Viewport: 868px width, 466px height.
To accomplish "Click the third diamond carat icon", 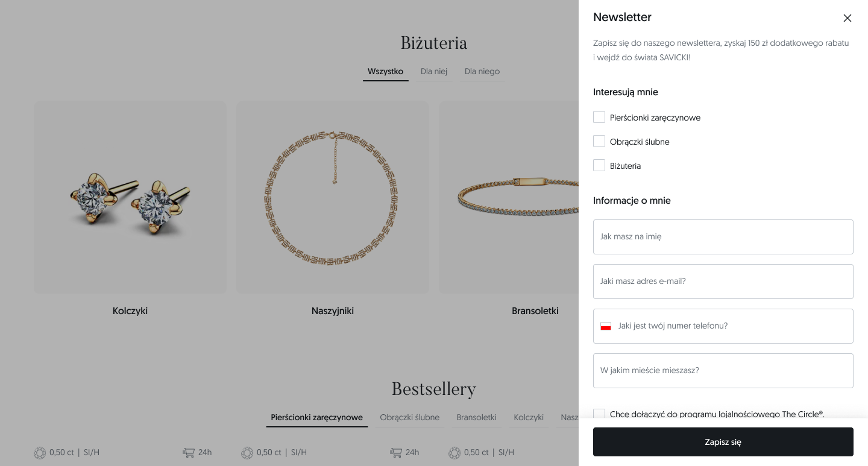I will pyautogui.click(x=454, y=453).
